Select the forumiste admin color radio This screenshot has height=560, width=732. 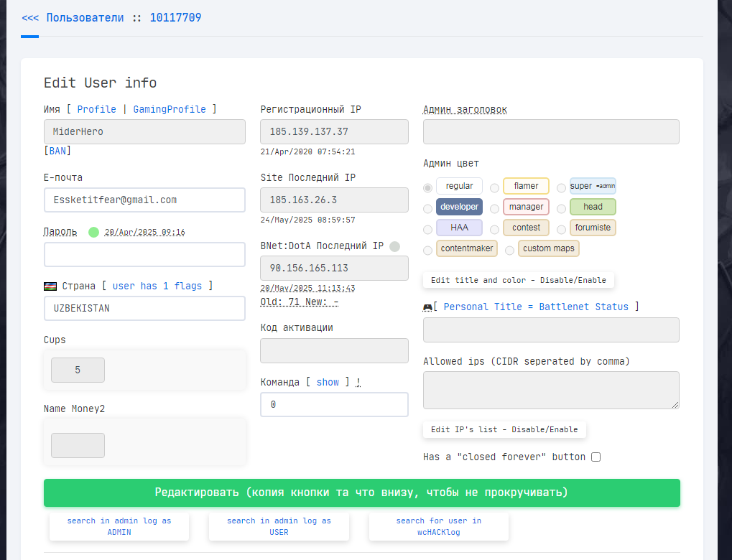click(x=561, y=230)
